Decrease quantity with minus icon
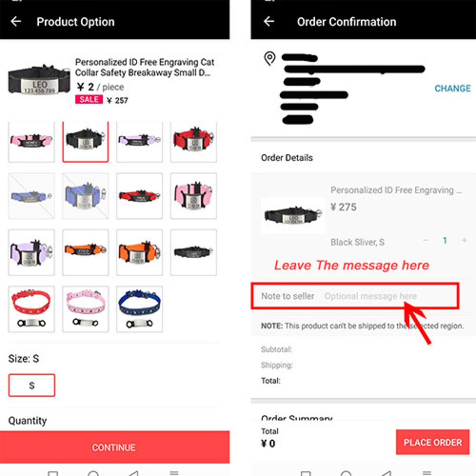This screenshot has height=476, width=476. [x=426, y=240]
